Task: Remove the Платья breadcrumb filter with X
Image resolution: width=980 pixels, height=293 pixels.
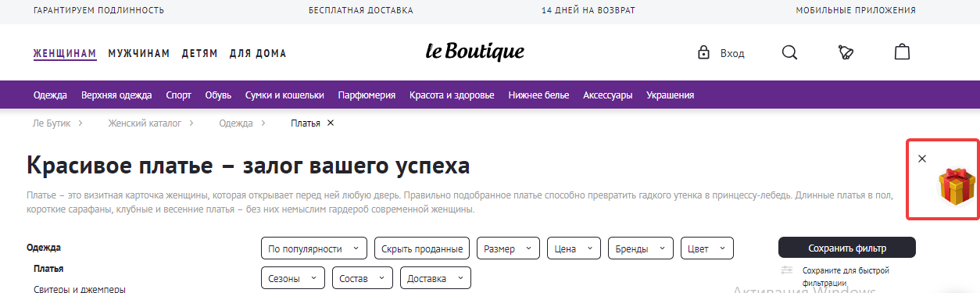Action: (x=331, y=123)
